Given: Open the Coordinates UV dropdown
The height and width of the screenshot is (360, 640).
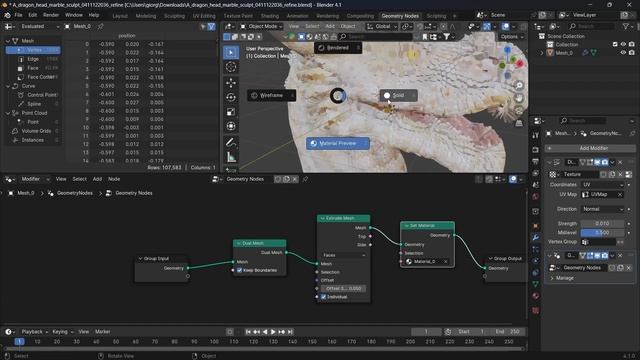Looking at the screenshot, I should pyautogui.click(x=602, y=185).
